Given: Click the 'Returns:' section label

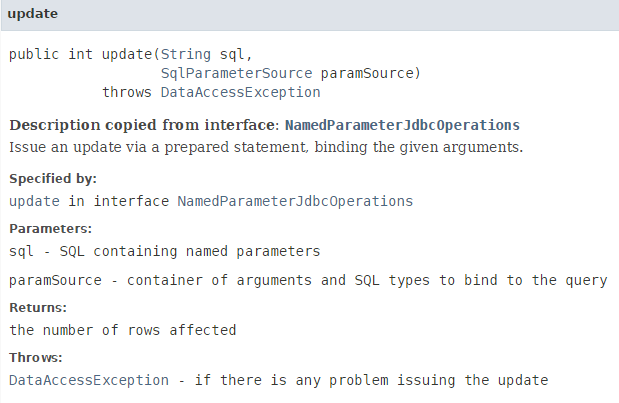Looking at the screenshot, I should 38,308.
